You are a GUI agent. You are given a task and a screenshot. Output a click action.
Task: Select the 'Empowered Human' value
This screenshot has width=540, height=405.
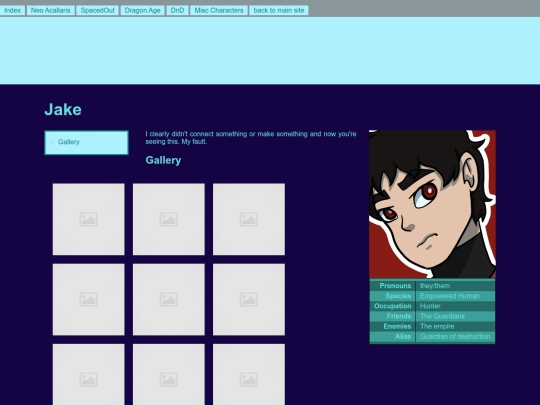coord(450,296)
